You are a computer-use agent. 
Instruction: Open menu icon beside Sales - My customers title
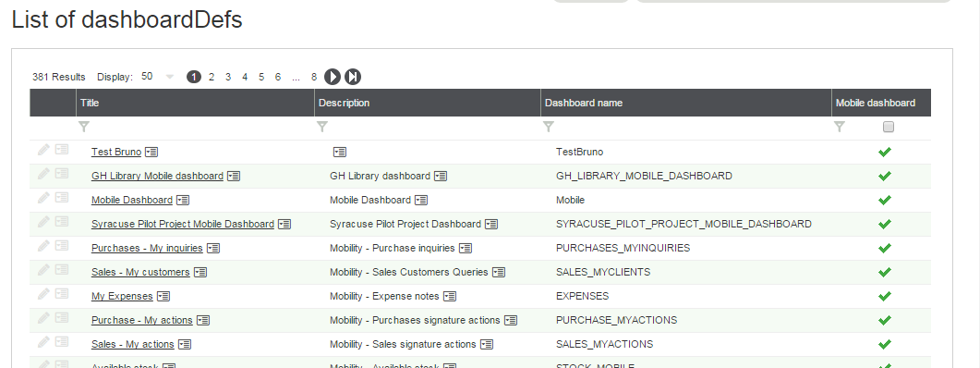200,272
